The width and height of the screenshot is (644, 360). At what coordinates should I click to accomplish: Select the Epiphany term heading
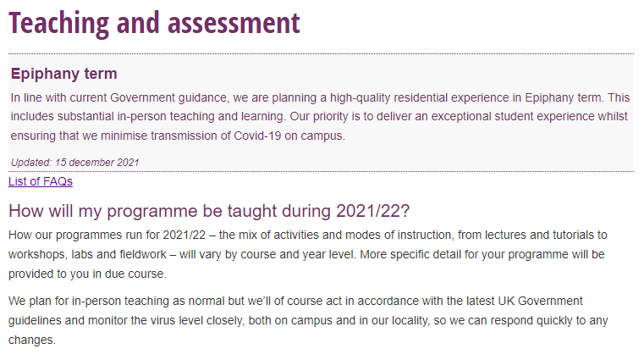pos(63,74)
